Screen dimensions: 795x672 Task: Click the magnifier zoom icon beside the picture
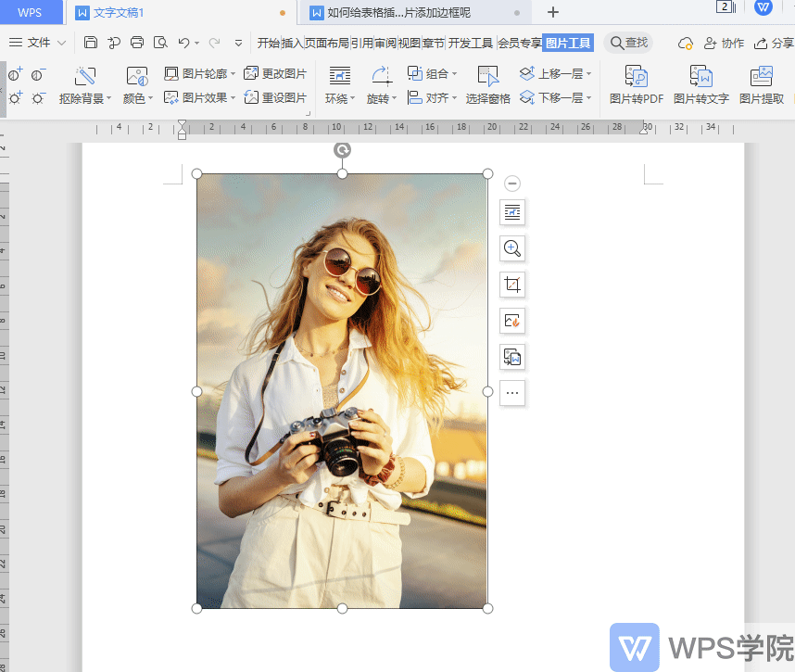click(512, 248)
